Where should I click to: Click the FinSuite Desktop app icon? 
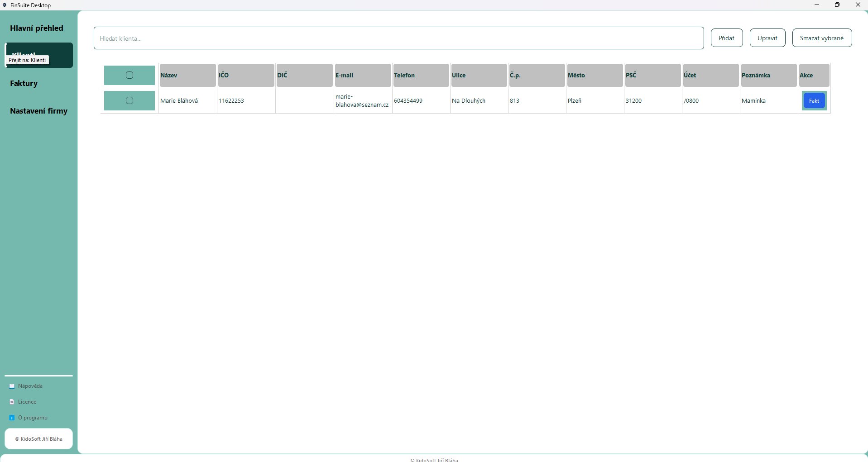click(5, 5)
